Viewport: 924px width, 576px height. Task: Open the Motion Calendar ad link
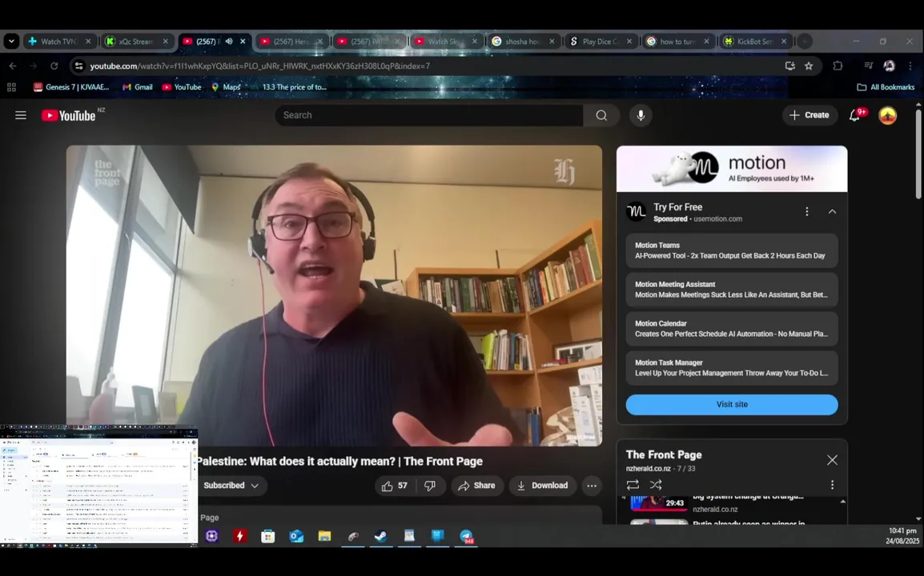(x=732, y=329)
